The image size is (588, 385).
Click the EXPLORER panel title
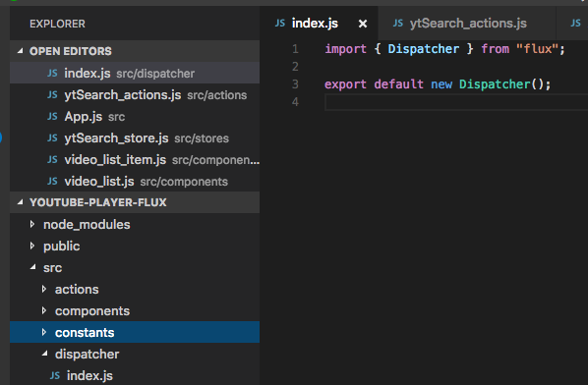(57, 24)
